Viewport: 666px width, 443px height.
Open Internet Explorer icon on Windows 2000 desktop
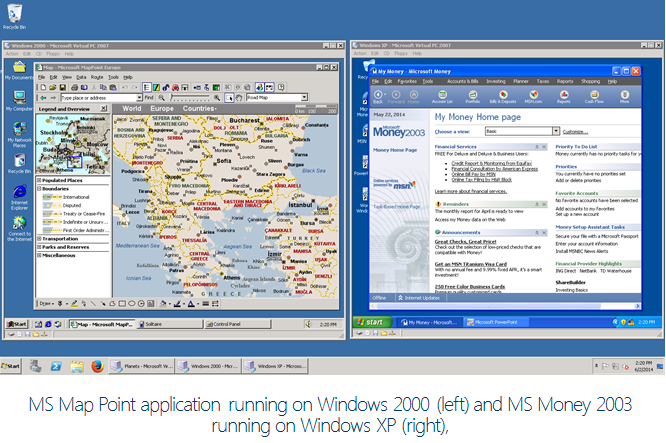(19, 198)
